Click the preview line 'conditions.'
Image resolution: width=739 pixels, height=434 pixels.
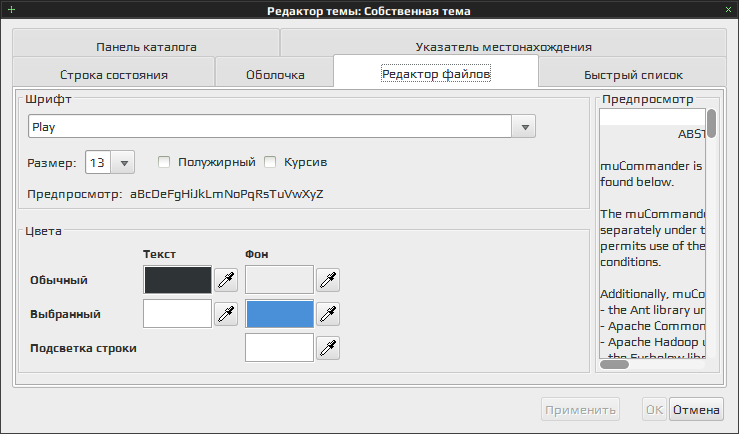pos(631,262)
